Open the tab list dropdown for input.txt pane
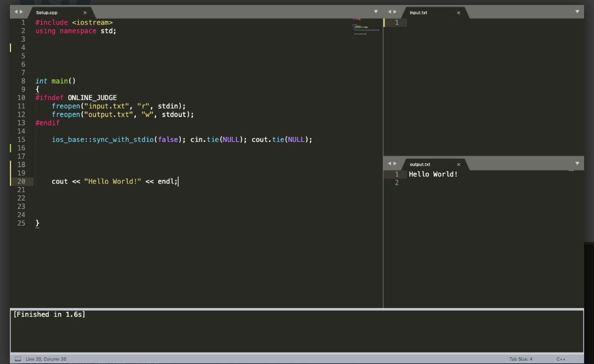 click(x=577, y=12)
